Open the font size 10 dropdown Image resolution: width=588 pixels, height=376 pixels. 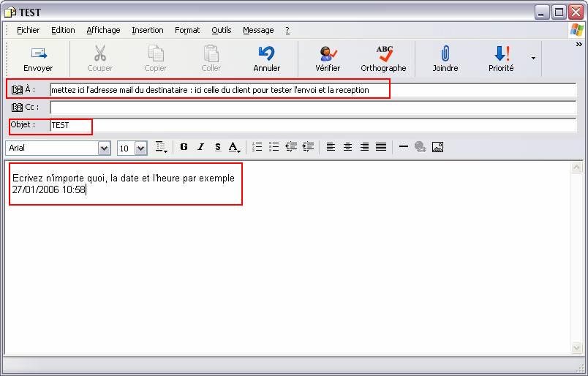click(140, 148)
